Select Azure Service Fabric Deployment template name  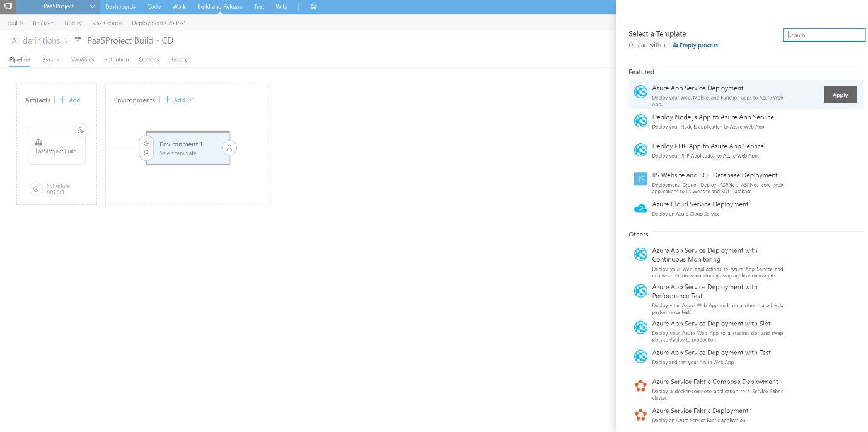[x=700, y=411]
